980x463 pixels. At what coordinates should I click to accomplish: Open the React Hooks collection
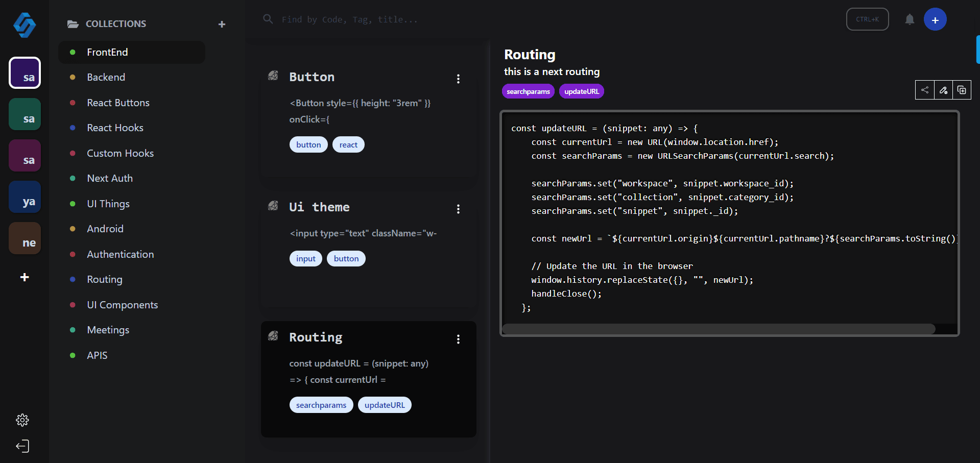[115, 128]
